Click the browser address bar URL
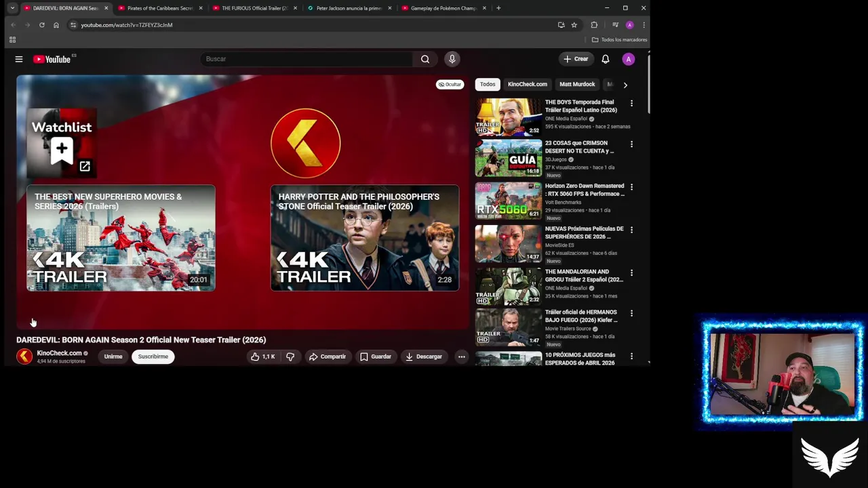 pos(127,25)
